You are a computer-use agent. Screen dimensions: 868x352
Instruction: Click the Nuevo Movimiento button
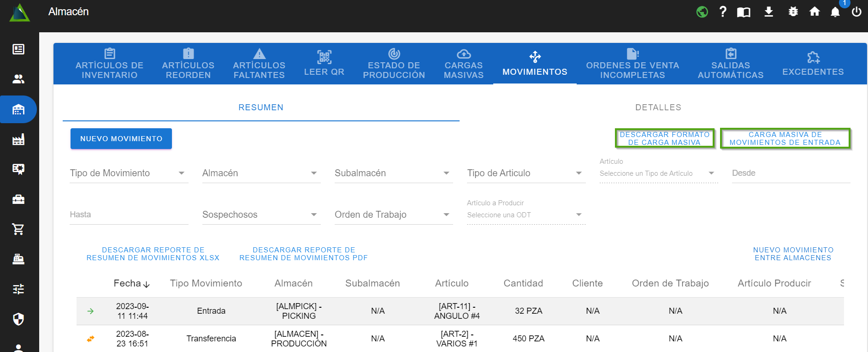click(121, 139)
